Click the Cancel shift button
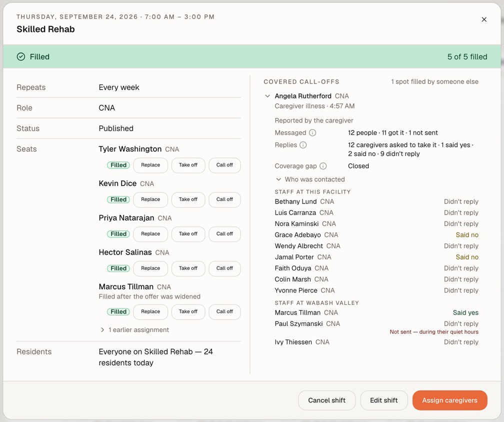The width and height of the screenshot is (504, 422). [326, 400]
